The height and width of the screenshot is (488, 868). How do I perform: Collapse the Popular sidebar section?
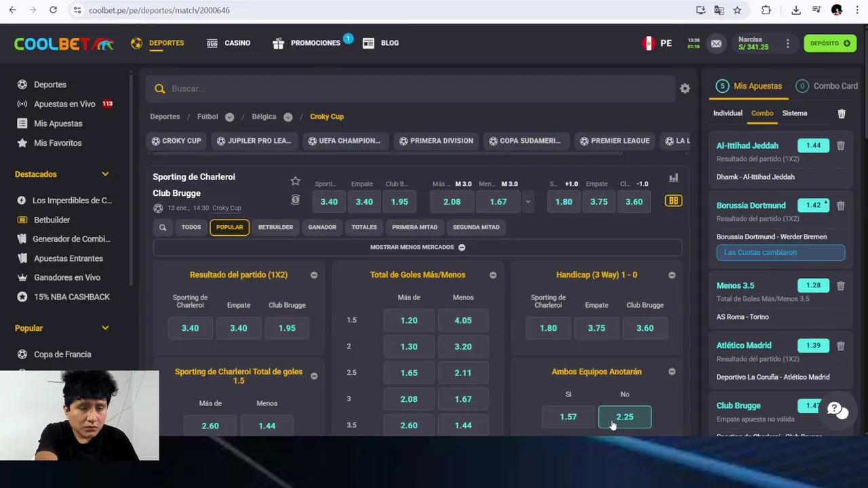[x=105, y=328]
